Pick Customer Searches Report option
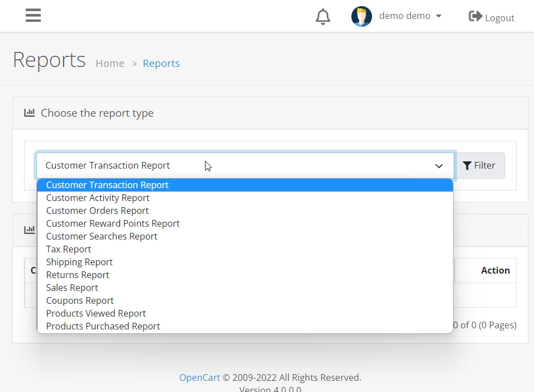 (x=102, y=236)
